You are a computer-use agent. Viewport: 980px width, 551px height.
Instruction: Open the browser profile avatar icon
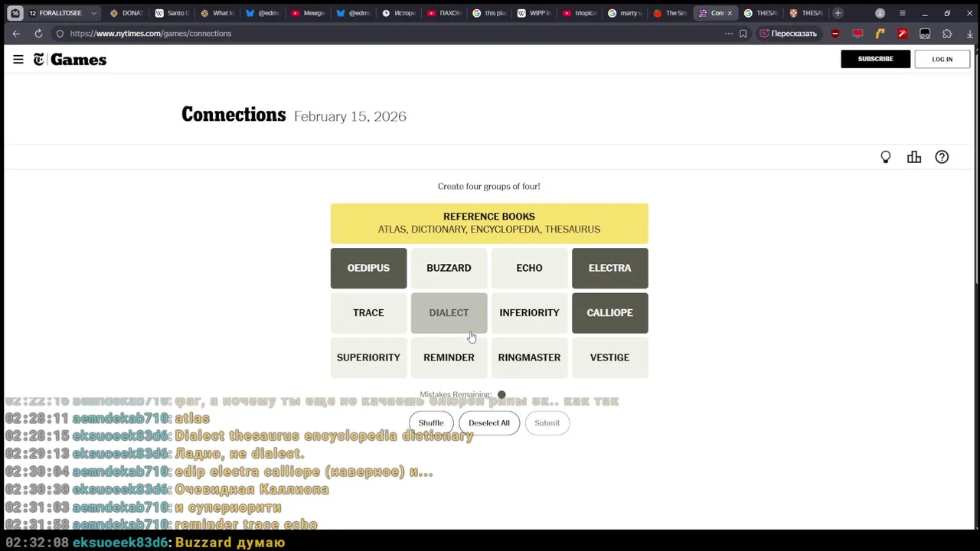point(880,13)
